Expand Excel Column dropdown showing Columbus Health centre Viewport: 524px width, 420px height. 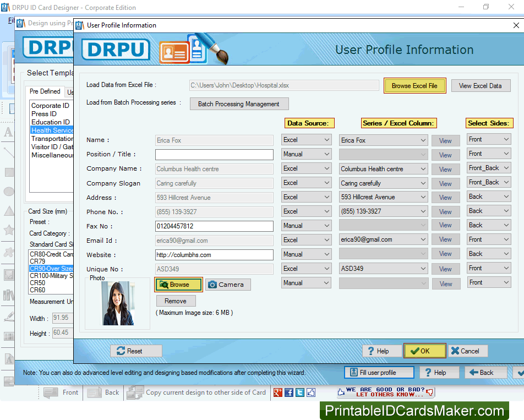pyautogui.click(x=383, y=169)
